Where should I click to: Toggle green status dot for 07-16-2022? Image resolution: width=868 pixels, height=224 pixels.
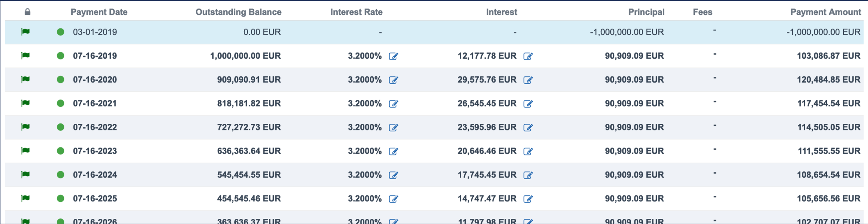(61, 127)
